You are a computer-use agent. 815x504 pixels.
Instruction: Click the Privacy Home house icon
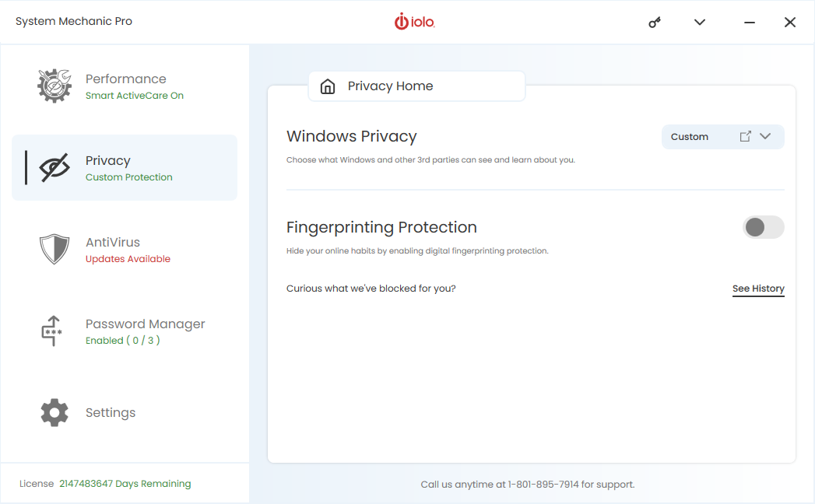[x=328, y=86]
